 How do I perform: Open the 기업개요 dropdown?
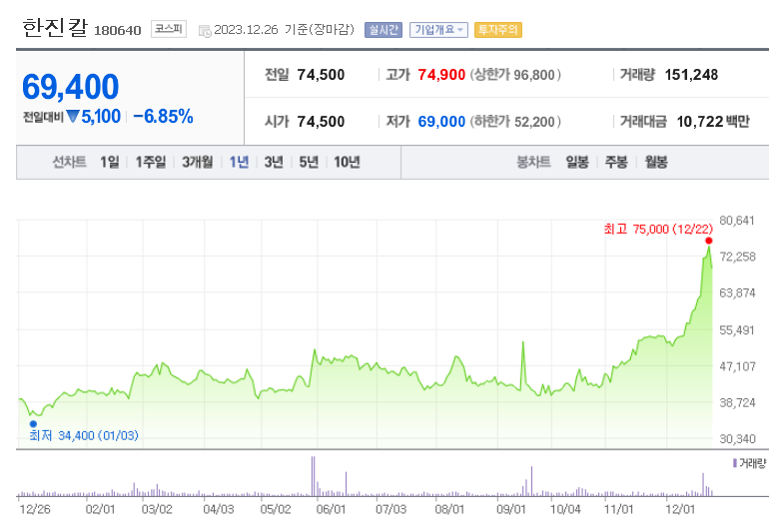point(439,30)
